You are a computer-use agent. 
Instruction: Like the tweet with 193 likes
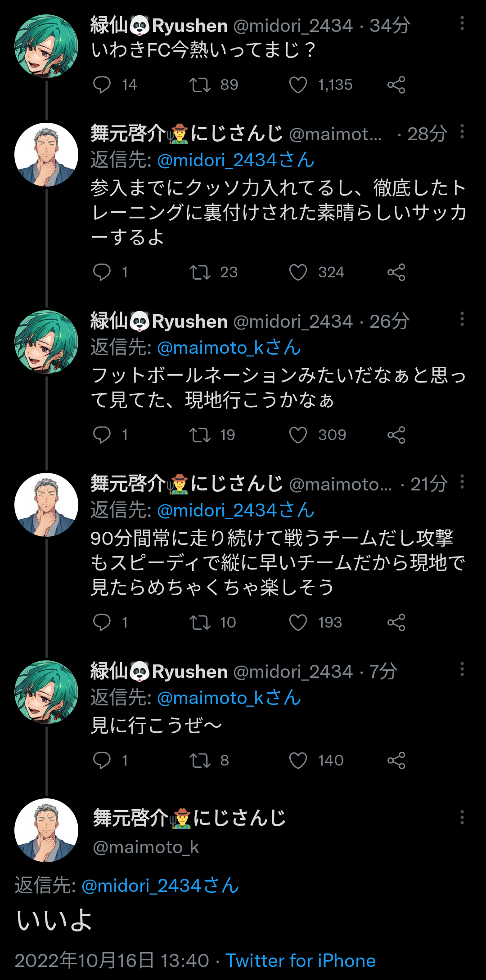pyautogui.click(x=298, y=622)
